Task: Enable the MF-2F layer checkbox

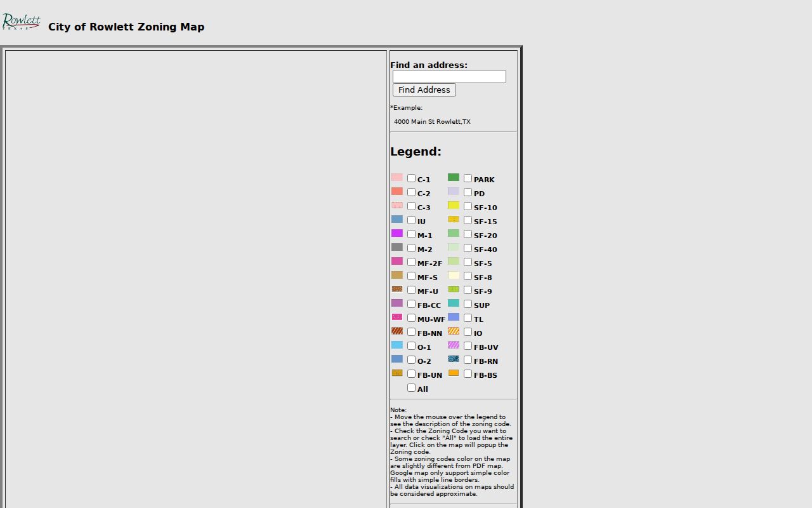Action: click(411, 262)
